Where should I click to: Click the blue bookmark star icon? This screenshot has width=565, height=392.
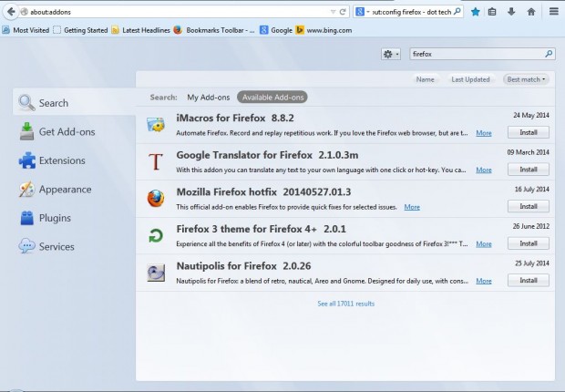pos(476,12)
